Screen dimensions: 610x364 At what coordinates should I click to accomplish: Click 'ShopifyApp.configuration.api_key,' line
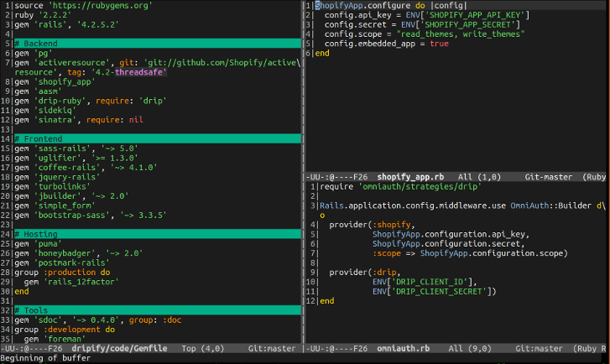click(451, 234)
